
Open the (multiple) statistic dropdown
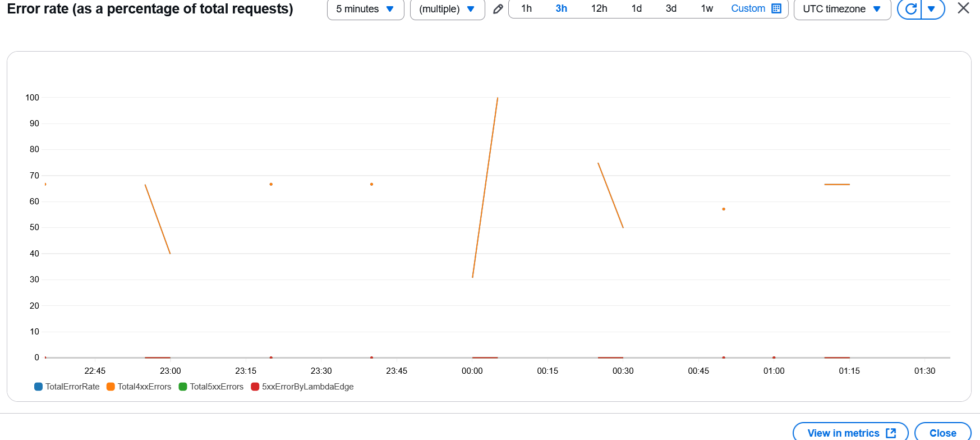pos(447,9)
